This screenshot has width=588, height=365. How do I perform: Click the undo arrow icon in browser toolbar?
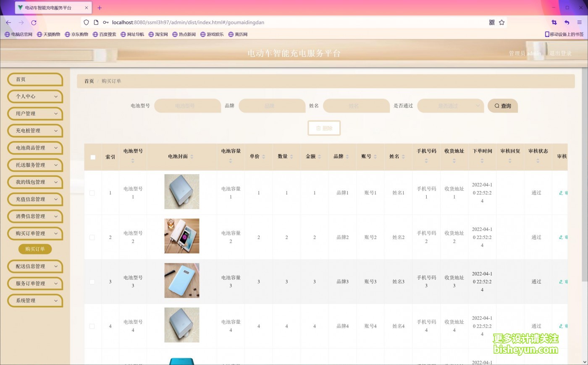tap(567, 23)
